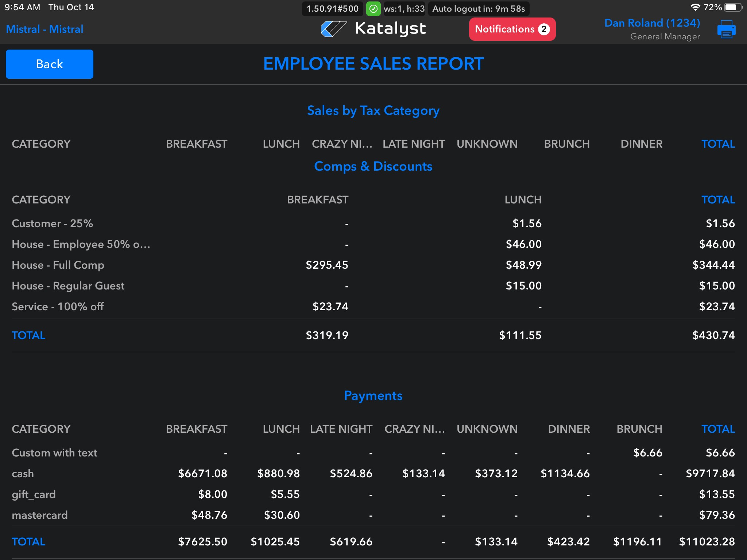The image size is (747, 560).
Task: Tap the version number 1.50.91#500 label
Action: coord(332,9)
